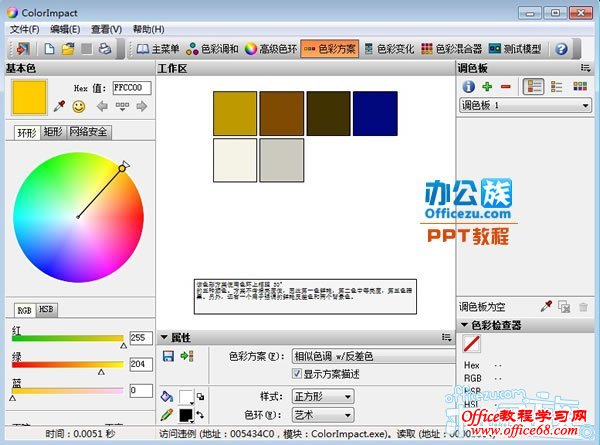
Task: Switch palette to compact list view
Action: 556,86
